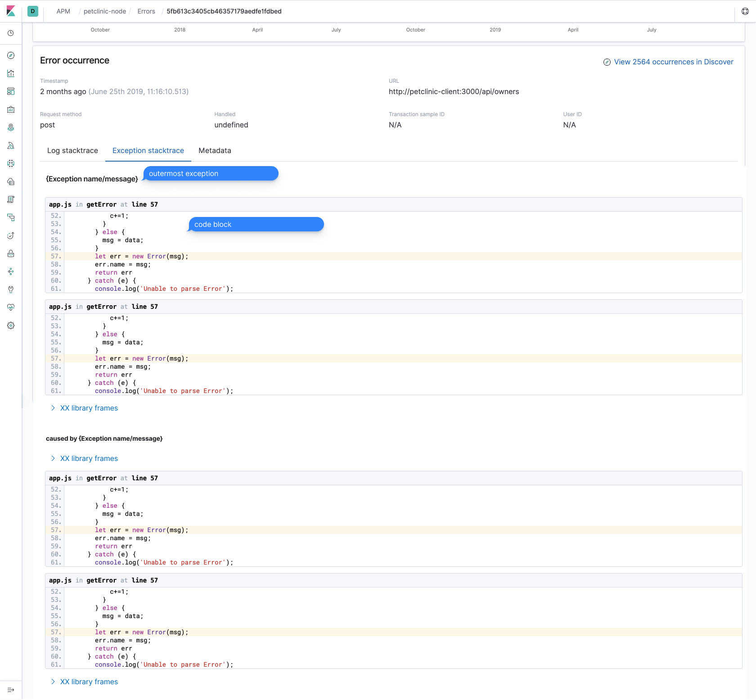Image resolution: width=756 pixels, height=700 pixels.
Task: Click the Kibana logo in the top corner
Action: click(x=11, y=11)
